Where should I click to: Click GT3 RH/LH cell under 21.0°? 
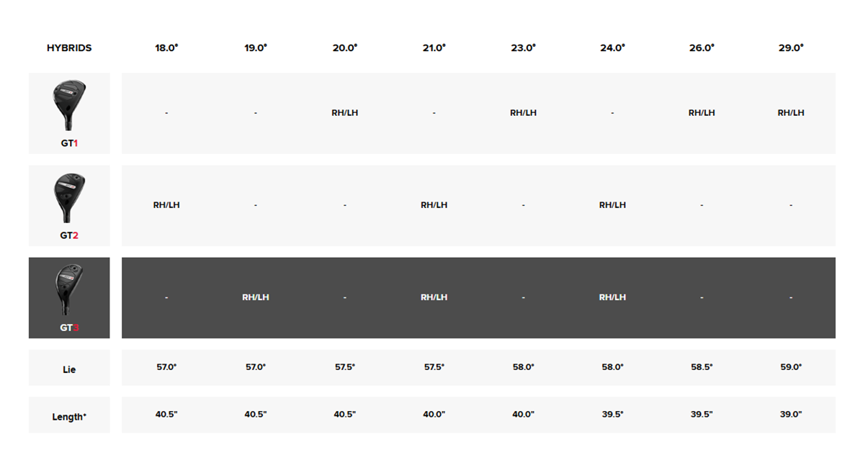[x=434, y=297]
